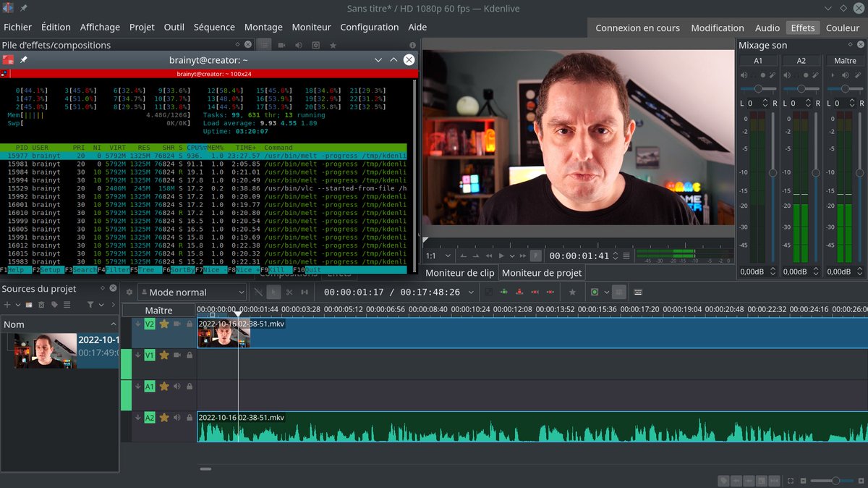The width and height of the screenshot is (868, 488).
Task: Click the red overwrite clip zone icon
Action: coord(519,293)
